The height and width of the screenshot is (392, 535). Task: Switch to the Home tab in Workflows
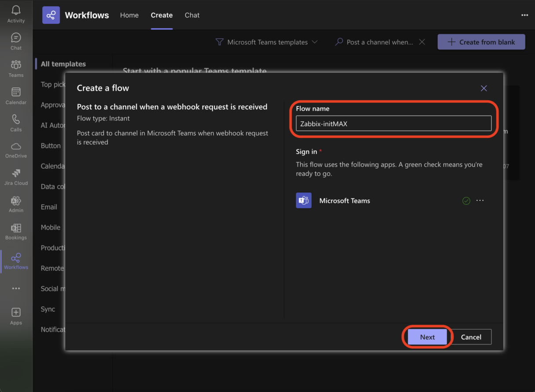tap(129, 15)
